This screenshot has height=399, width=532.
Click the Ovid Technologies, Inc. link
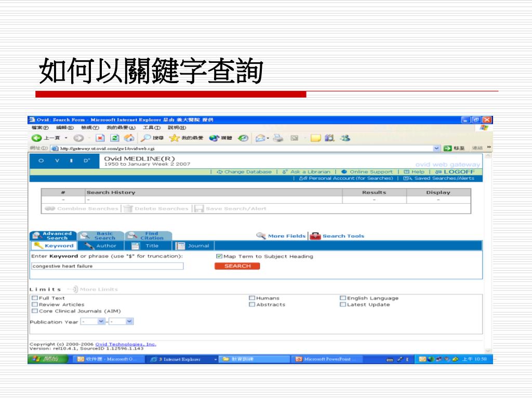126,344
